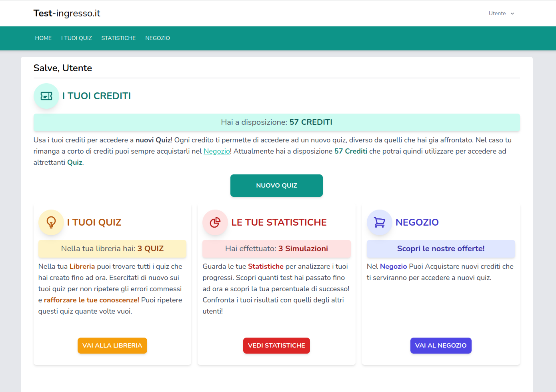Image resolution: width=556 pixels, height=392 pixels.
Task: Click the 'Nella tua libreria hai: 3 QUIZ' banner
Action: (112, 249)
